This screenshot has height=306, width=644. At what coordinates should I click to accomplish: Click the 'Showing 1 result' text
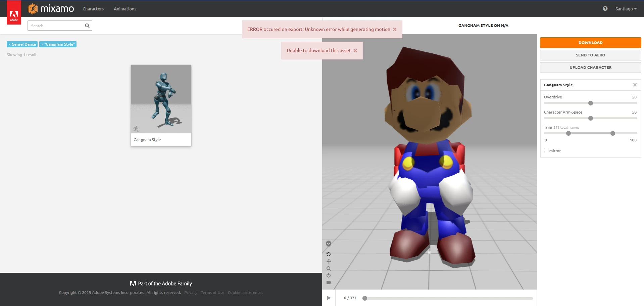(22, 55)
